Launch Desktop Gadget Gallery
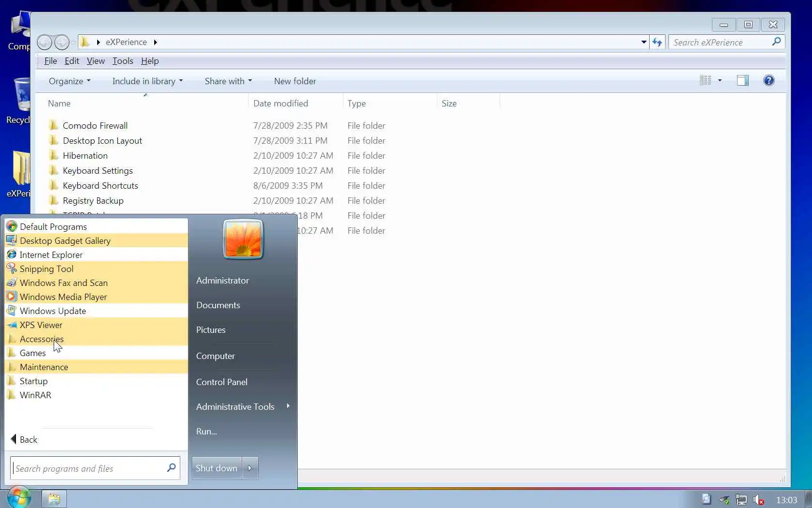Screen dimensions: 812x508 coord(96,240)
